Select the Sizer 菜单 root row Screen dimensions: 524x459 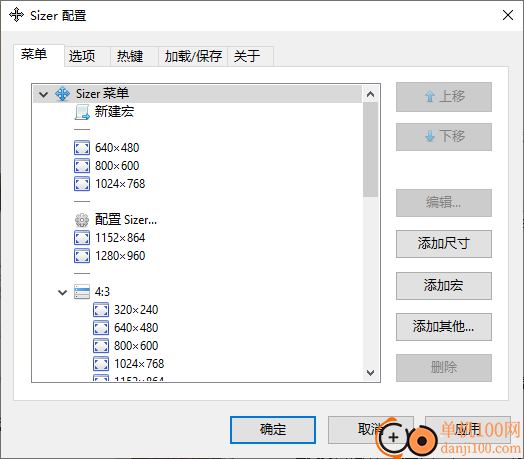198,94
